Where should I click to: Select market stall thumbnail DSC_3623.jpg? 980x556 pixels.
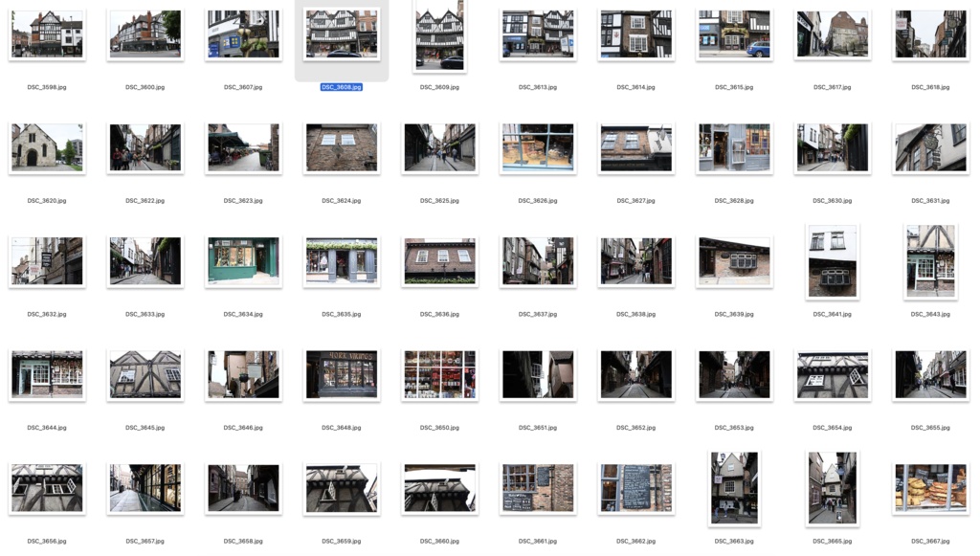[243, 148]
